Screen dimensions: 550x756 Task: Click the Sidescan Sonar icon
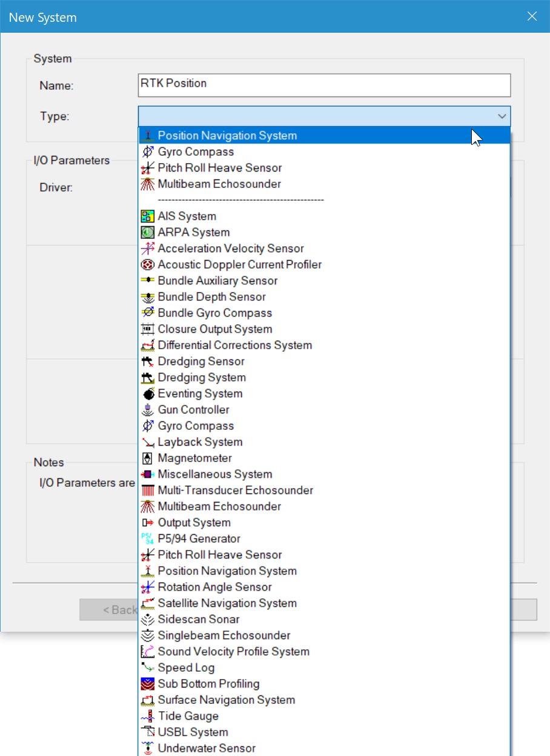coord(147,620)
